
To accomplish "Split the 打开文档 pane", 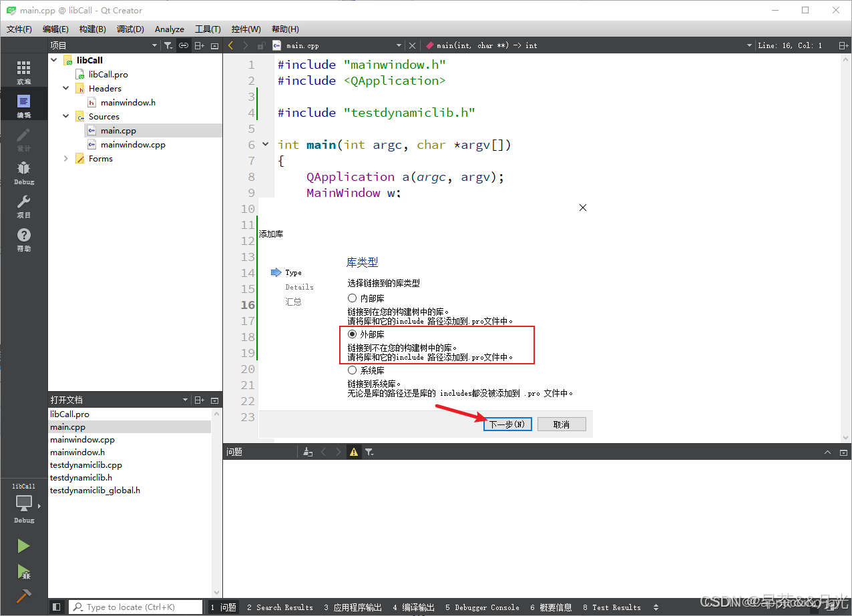I will 199,400.
